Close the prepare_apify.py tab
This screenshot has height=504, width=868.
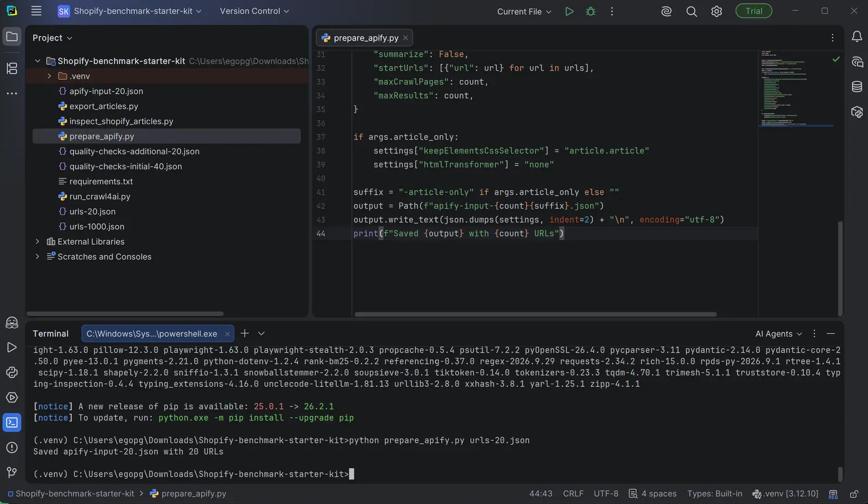(x=405, y=37)
